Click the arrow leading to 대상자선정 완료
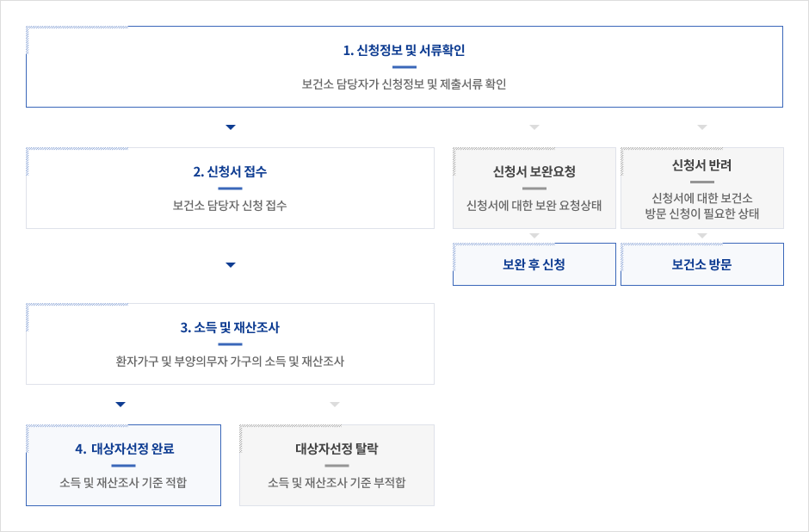This screenshot has width=809, height=532. [120, 402]
